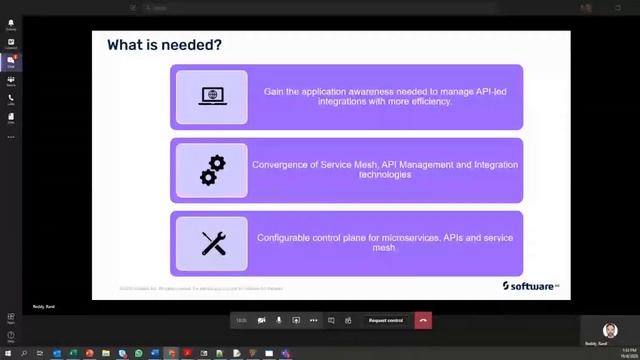The image size is (640, 360).
Task: Open the Activity bell in Teams sidebar
Action: (11, 24)
